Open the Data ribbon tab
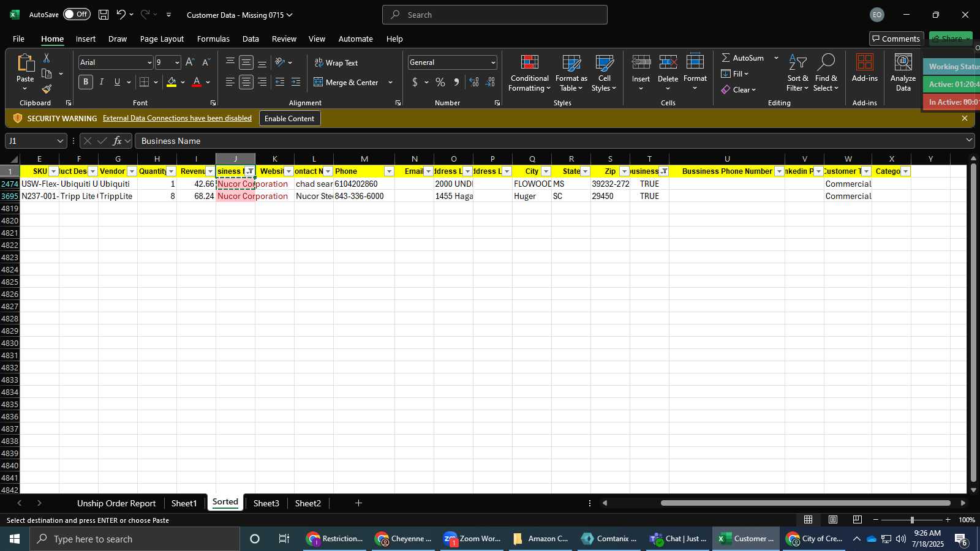980x551 pixels. (251, 39)
